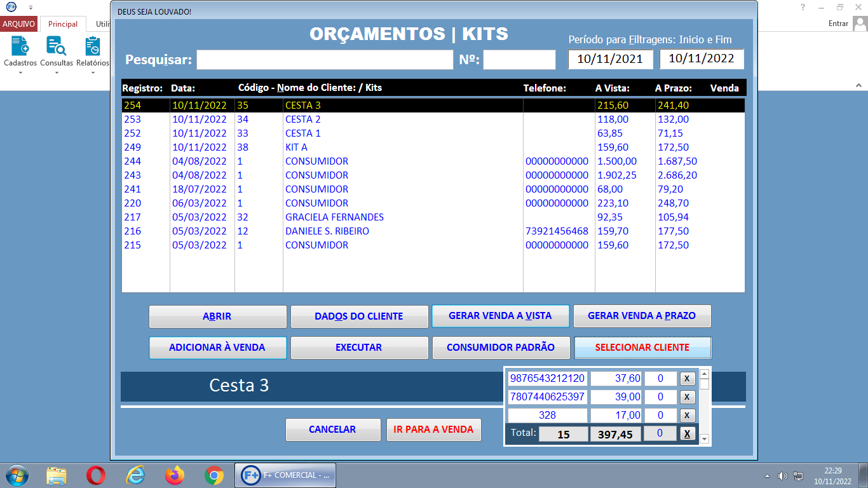This screenshot has width=868, height=488.
Task: Launch Firefox from taskbar
Action: pos(175,475)
